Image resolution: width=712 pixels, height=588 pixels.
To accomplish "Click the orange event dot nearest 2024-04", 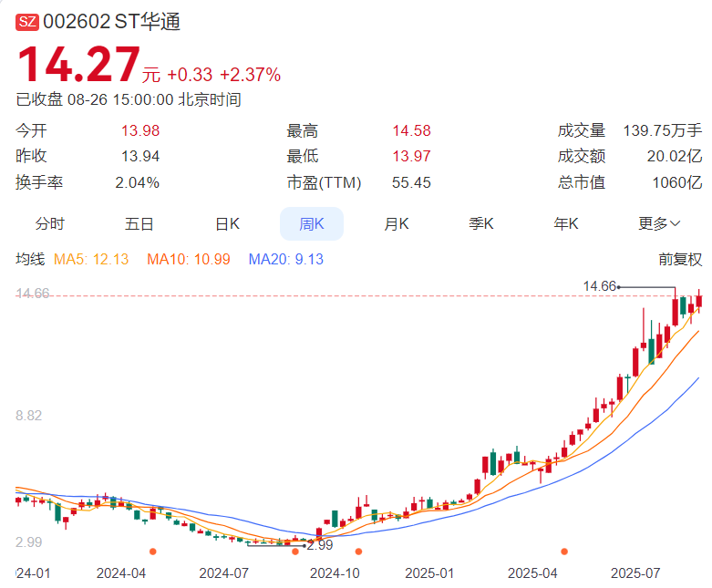I will coord(152,552).
